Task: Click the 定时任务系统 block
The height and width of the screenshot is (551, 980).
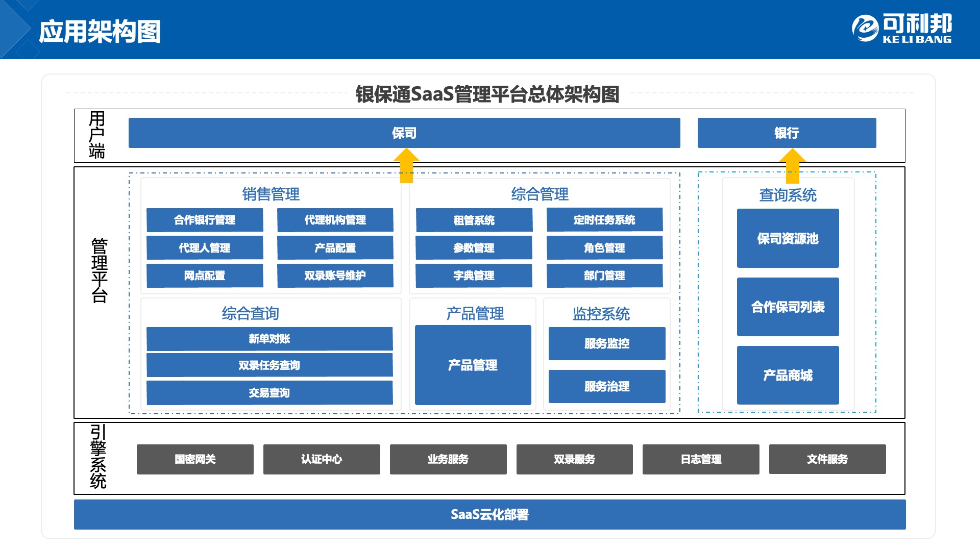Action: click(604, 220)
